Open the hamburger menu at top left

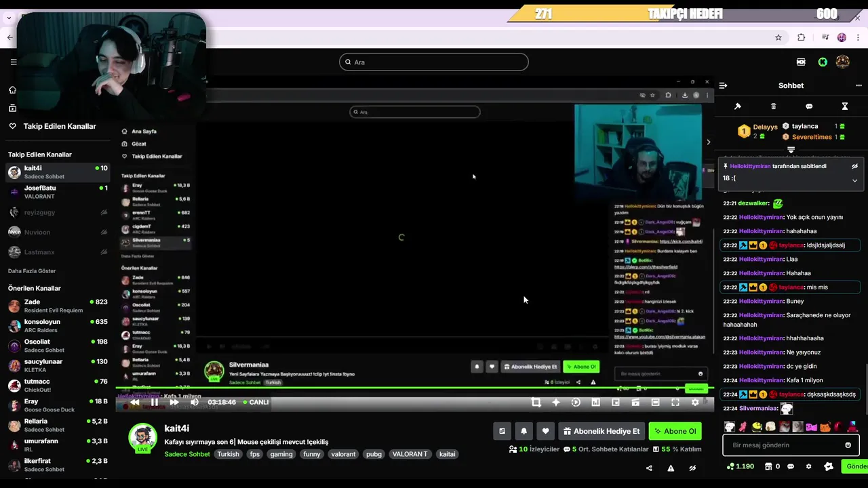13,62
